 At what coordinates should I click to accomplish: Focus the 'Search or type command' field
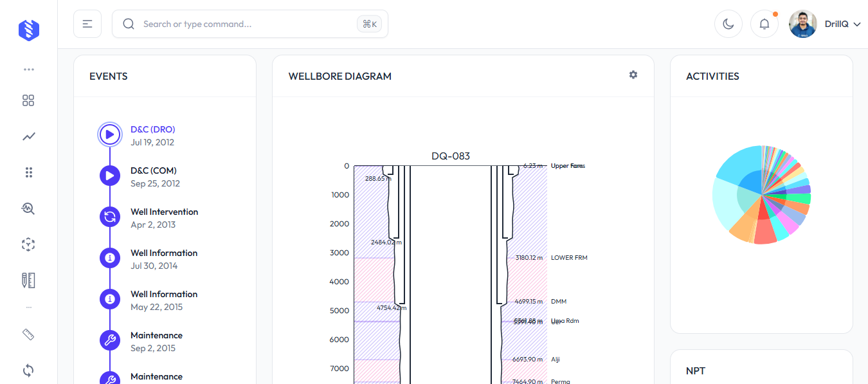pyautogui.click(x=250, y=24)
